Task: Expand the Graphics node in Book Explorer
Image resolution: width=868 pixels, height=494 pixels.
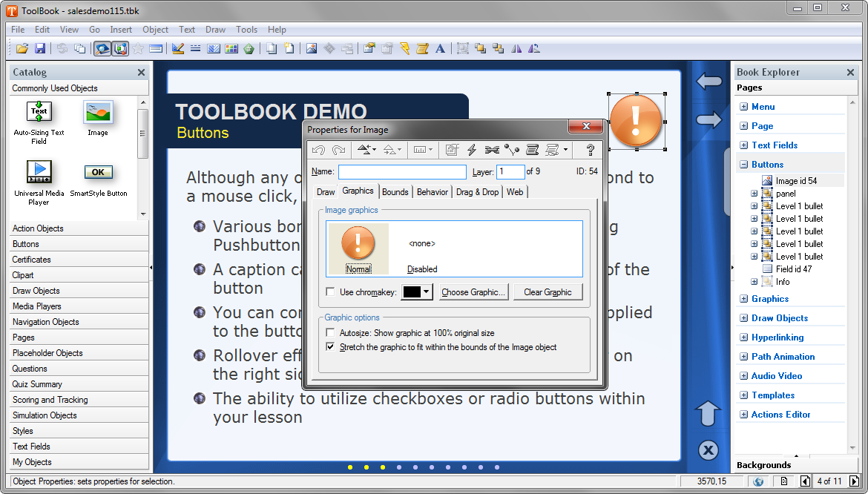Action: pyautogui.click(x=743, y=299)
